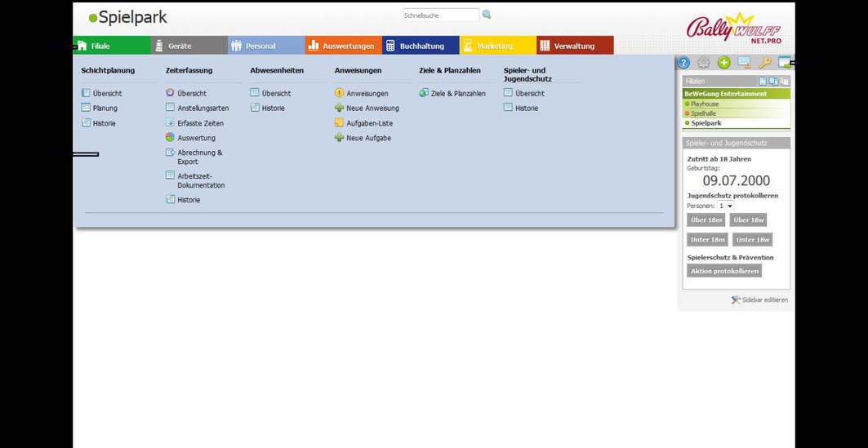Click the Unter 18m button
Viewport: 868px width, 448px height.
pos(707,239)
